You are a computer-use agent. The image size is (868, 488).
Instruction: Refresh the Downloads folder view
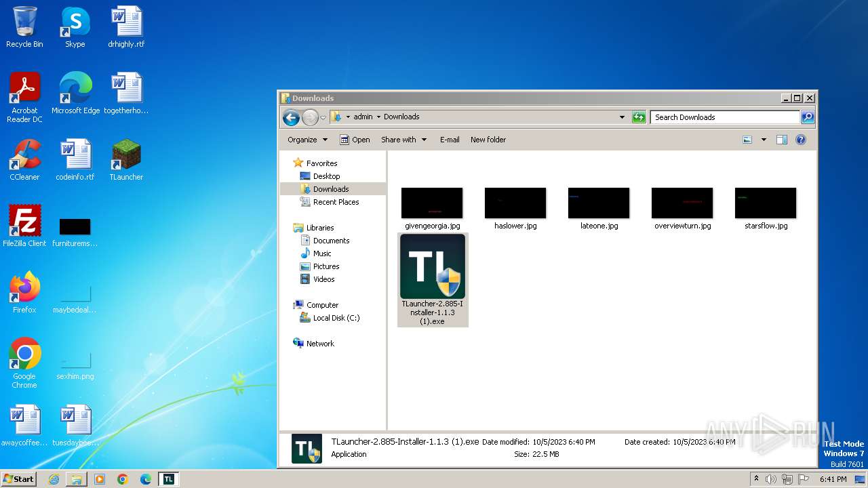(639, 117)
